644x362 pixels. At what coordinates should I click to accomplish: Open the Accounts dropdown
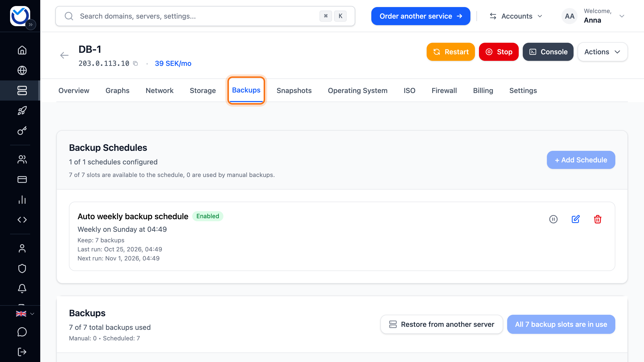pos(516,16)
